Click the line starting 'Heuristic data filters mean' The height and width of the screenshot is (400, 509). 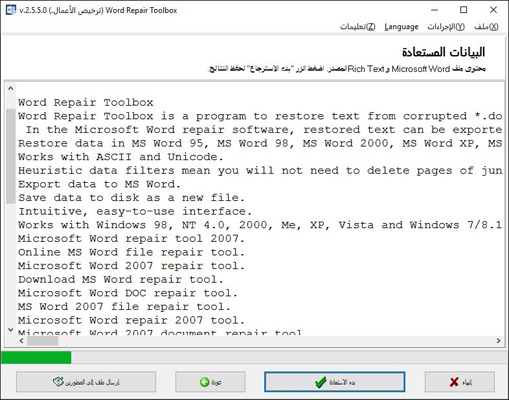pos(260,171)
